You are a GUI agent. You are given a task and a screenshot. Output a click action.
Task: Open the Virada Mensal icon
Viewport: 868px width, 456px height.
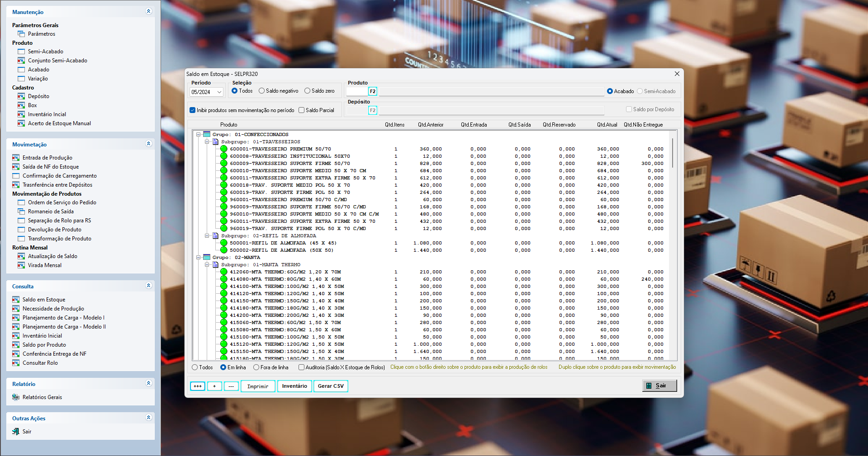(x=21, y=265)
